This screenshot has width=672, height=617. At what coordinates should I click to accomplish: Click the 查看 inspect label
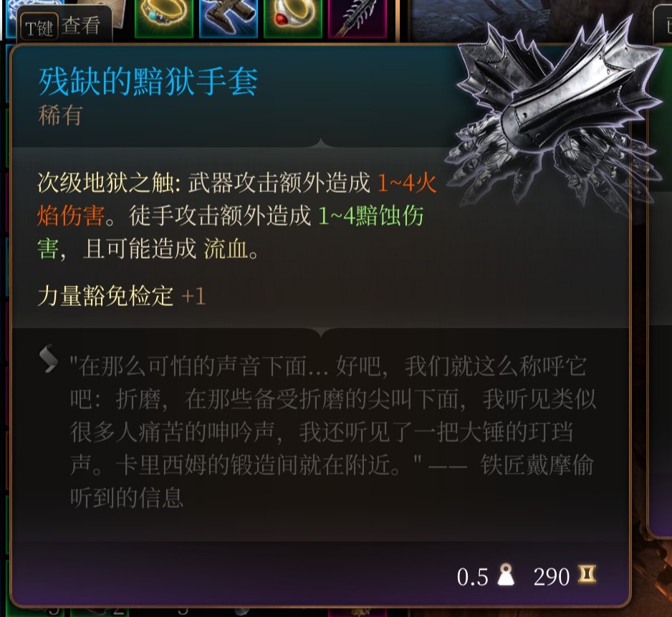pos(80,26)
